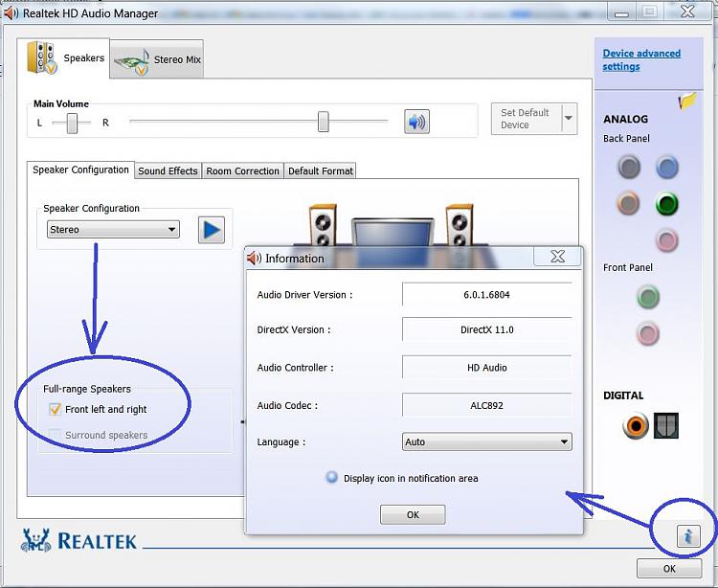The height and width of the screenshot is (588, 718).
Task: Click the DIGITAL heading text
Action: (x=623, y=396)
